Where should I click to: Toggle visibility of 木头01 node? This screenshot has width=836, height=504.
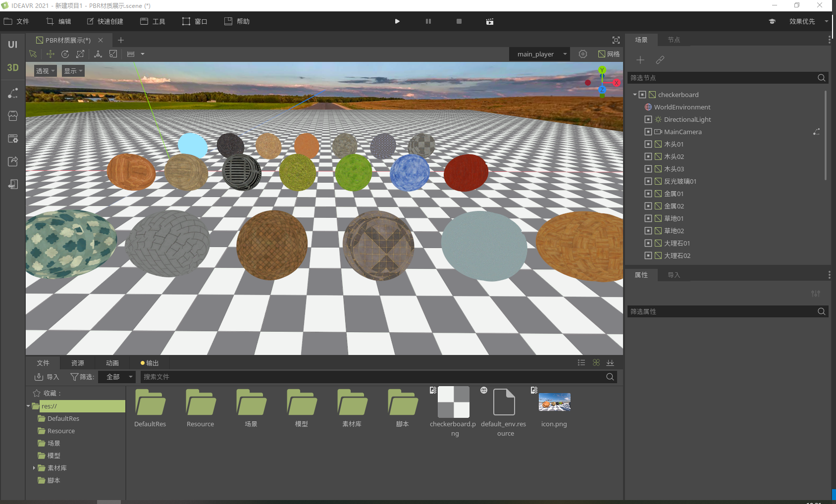click(x=648, y=144)
